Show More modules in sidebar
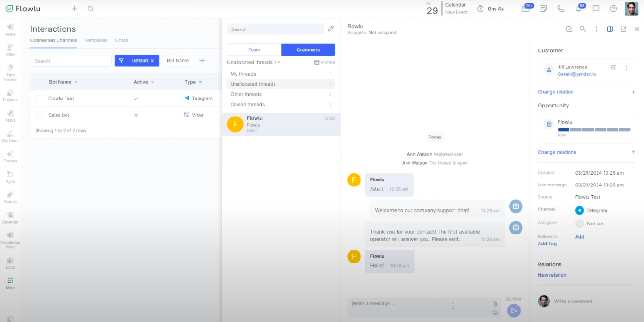644x322 pixels. [x=10, y=283]
